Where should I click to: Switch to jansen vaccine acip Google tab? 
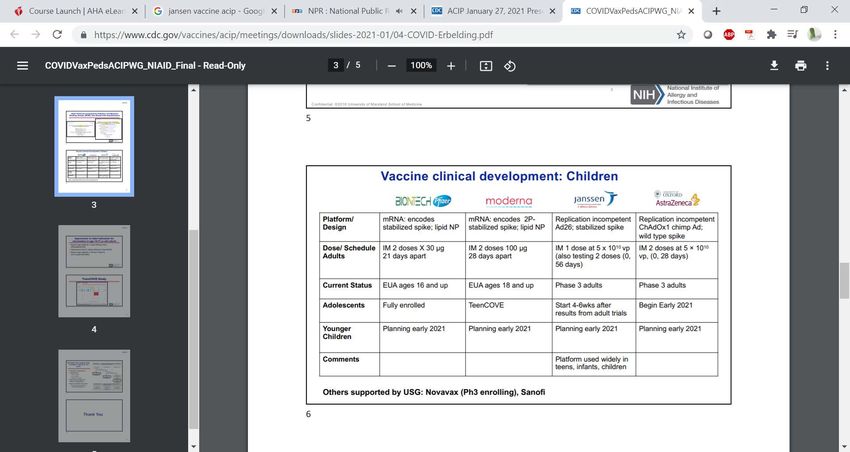pyautogui.click(x=214, y=11)
